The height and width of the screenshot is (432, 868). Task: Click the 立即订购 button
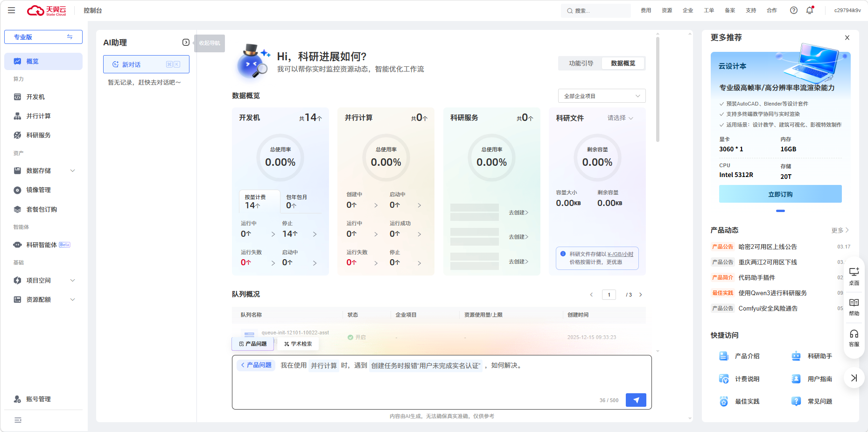point(780,194)
